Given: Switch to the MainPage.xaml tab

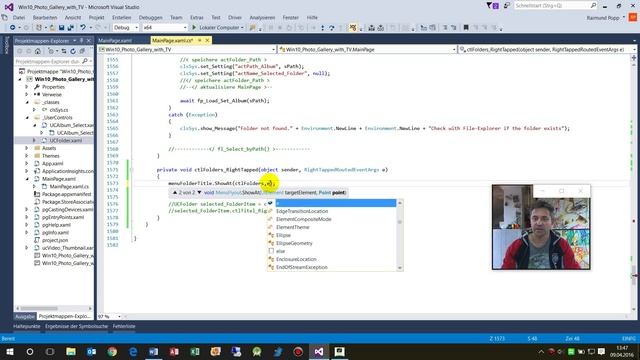Looking at the screenshot, I should click(115, 40).
